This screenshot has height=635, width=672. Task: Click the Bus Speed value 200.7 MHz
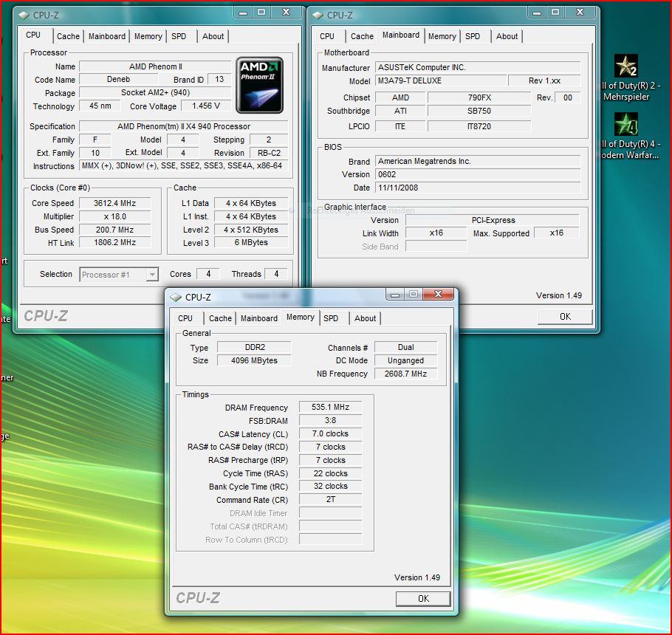pos(115,230)
